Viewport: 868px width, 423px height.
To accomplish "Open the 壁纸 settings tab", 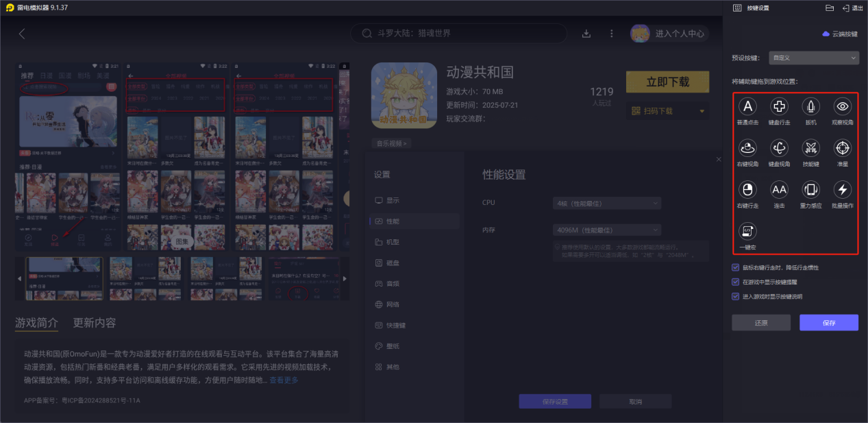I will [413, 346].
